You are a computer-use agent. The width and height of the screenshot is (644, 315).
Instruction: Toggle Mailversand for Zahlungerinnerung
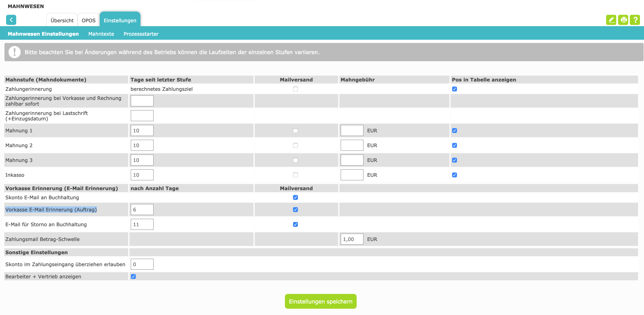[295, 89]
